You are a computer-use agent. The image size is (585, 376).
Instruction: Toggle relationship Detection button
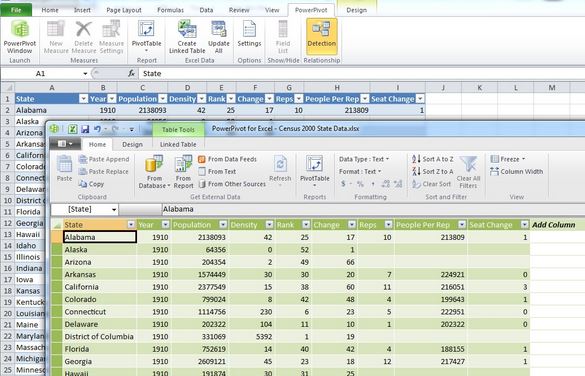[x=322, y=36]
